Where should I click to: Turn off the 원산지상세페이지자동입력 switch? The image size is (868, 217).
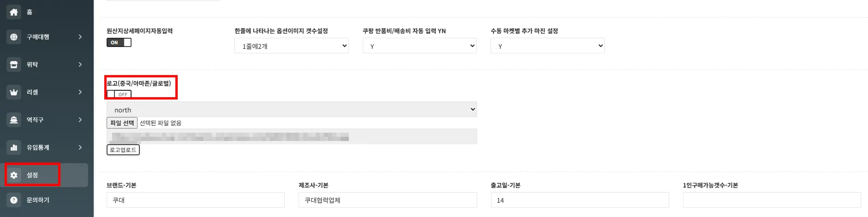[x=119, y=42]
